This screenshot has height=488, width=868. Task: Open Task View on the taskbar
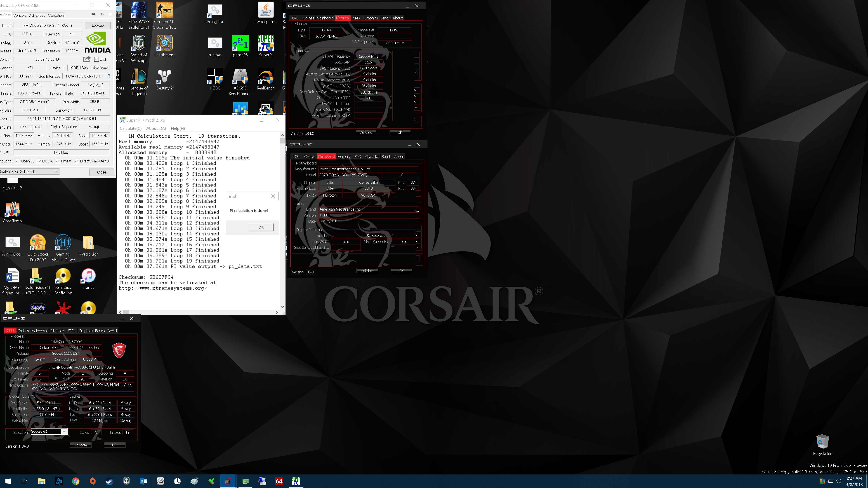[x=24, y=481]
